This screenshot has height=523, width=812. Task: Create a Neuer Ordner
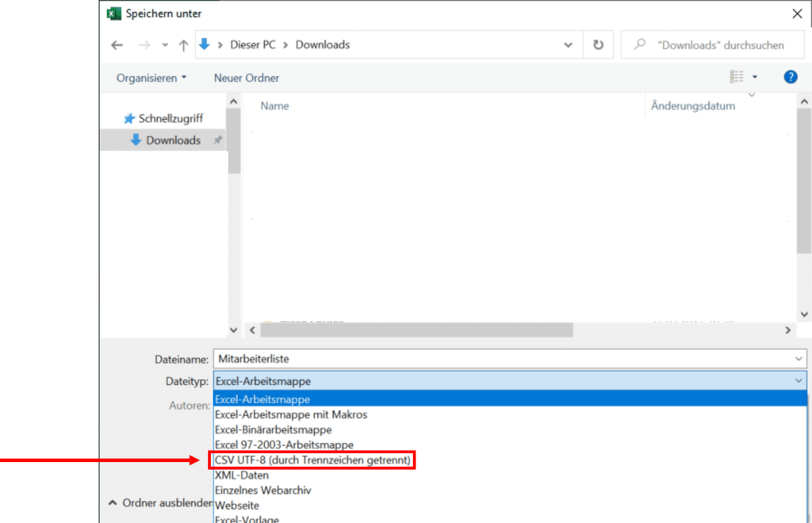point(247,78)
